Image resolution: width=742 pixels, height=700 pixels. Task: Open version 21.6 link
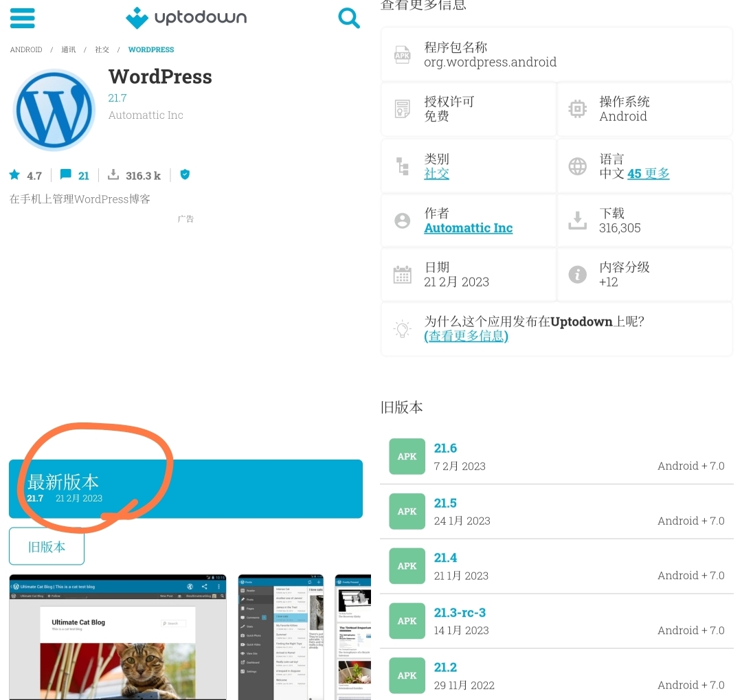pos(445,448)
